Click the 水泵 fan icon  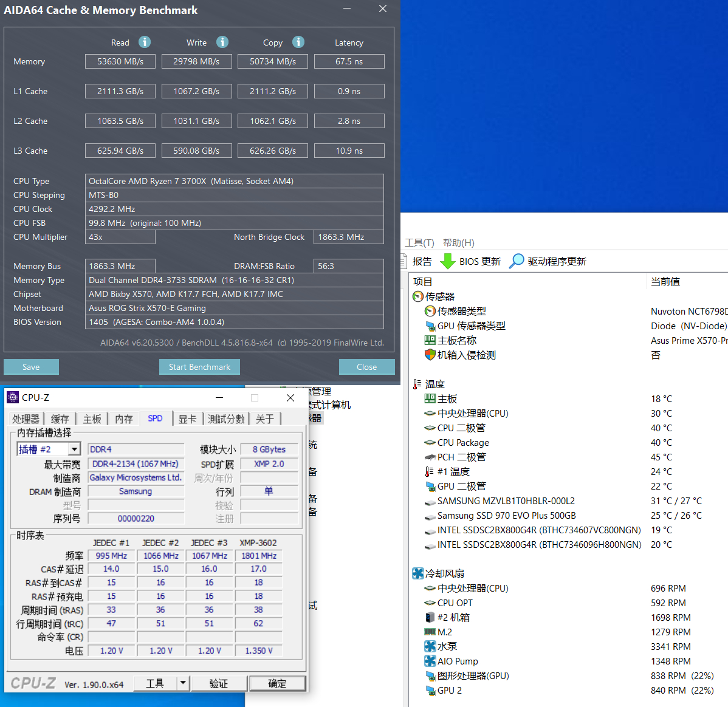[430, 647]
